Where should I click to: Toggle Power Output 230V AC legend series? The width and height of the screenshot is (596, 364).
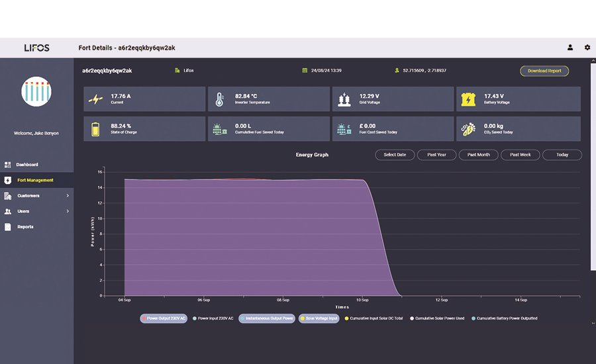pos(164,318)
